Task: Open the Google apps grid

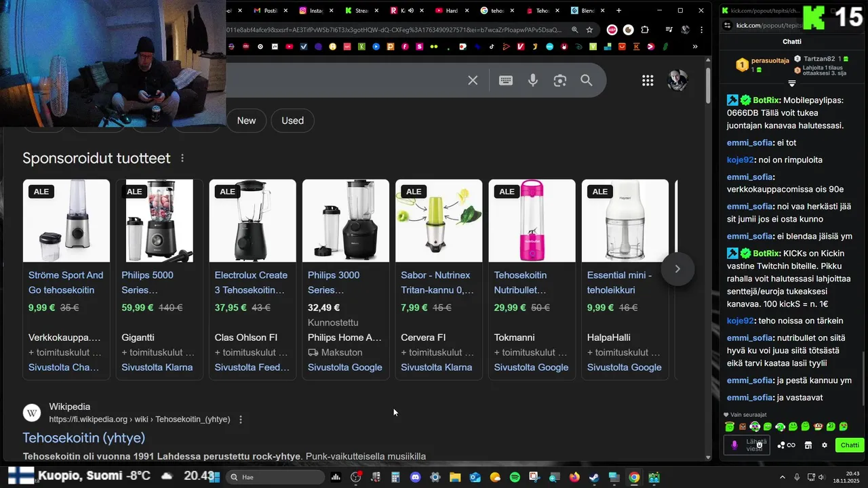Action: 648,81
